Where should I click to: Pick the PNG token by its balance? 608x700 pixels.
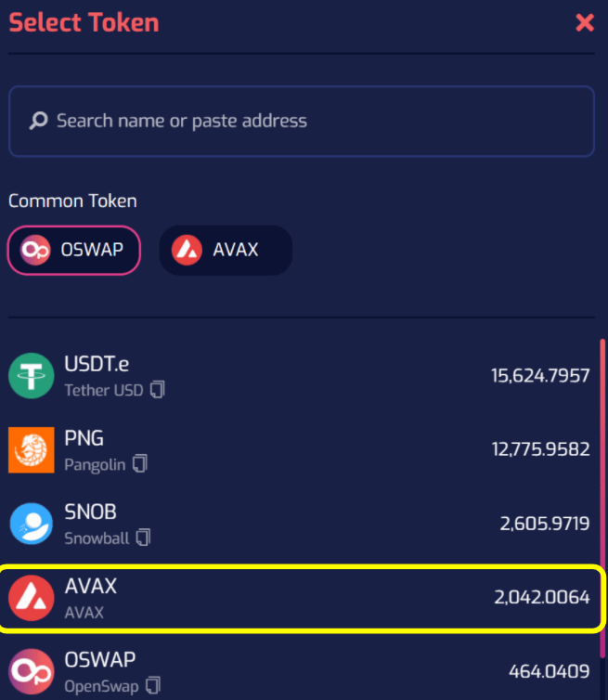540,449
